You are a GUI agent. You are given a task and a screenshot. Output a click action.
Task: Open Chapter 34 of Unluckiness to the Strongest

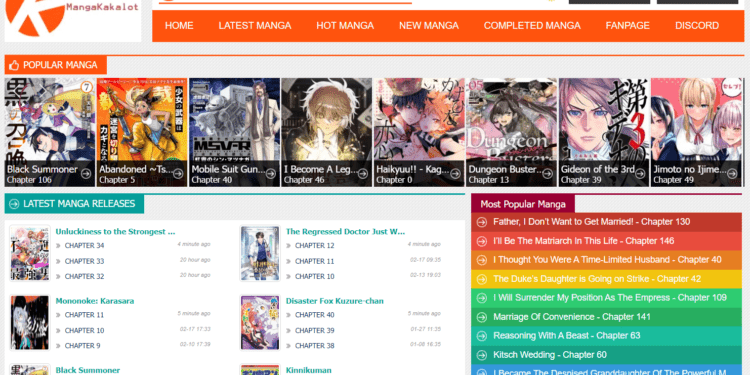(x=84, y=246)
